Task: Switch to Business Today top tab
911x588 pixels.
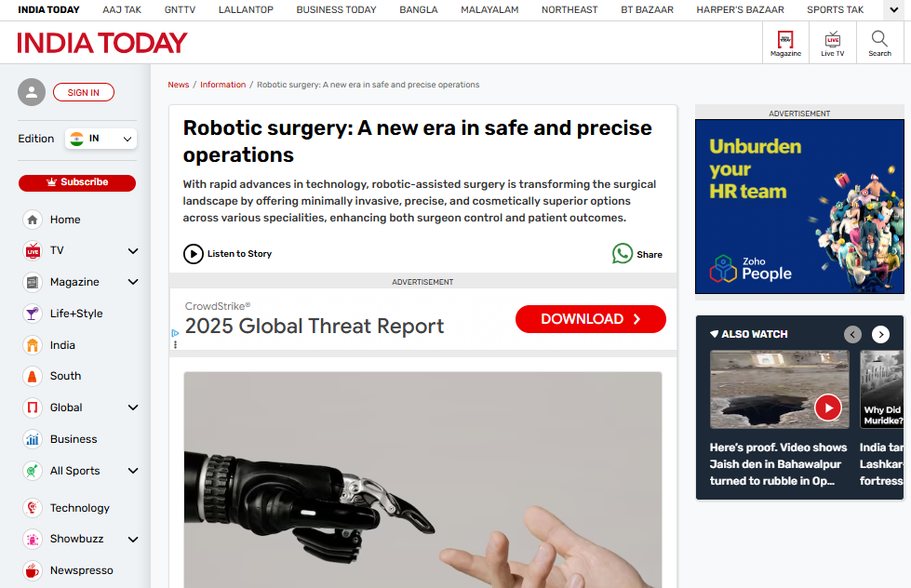Action: (337, 10)
